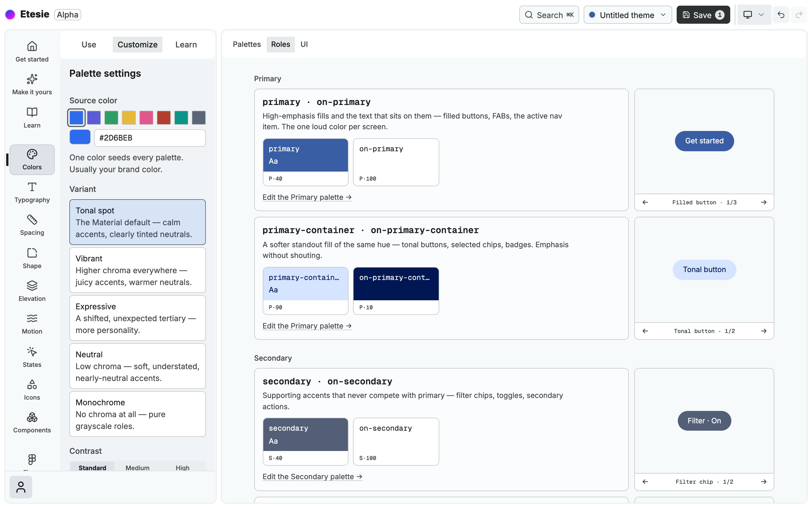Pick the pink source color swatch
812x508 pixels.
pyautogui.click(x=146, y=118)
